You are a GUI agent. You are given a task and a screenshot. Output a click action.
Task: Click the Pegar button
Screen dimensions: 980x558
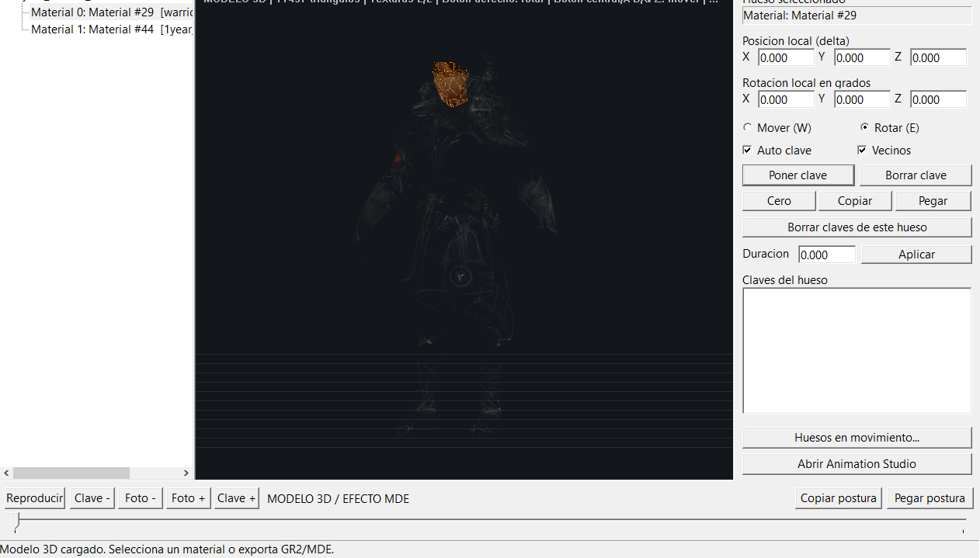pyautogui.click(x=933, y=201)
